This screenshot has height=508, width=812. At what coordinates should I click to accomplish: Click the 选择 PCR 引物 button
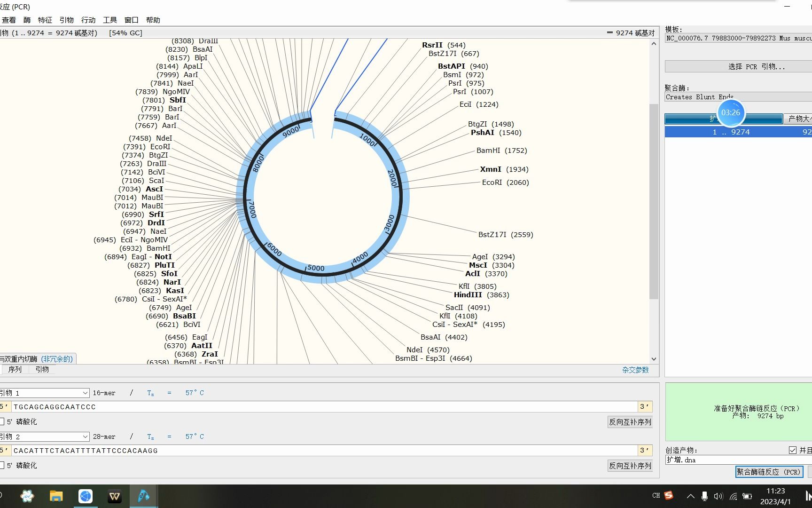click(x=738, y=66)
